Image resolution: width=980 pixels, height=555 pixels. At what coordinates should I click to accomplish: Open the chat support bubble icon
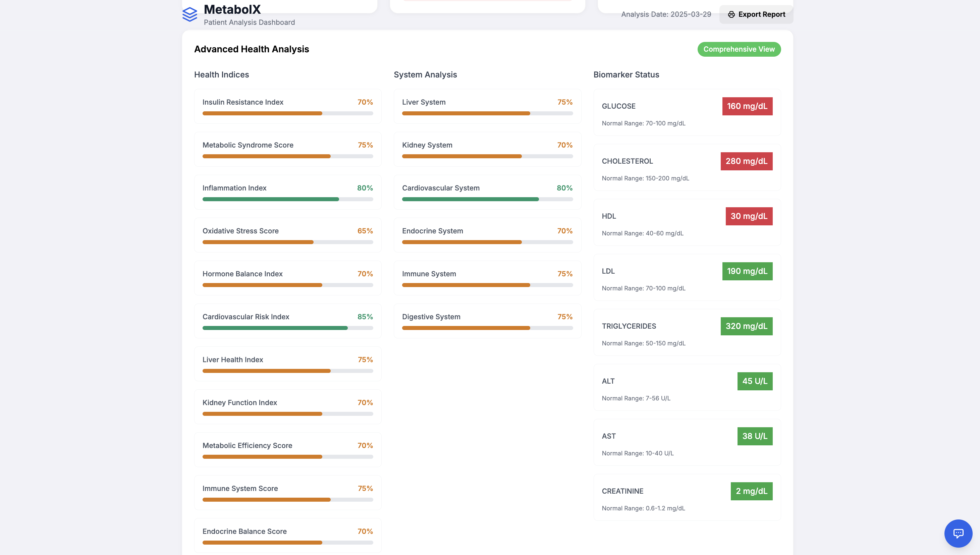(958, 533)
